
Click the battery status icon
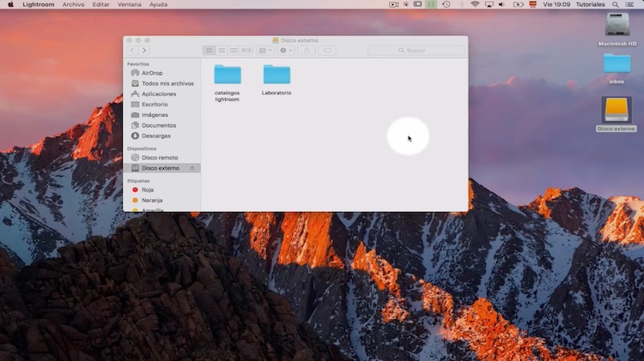519,4
